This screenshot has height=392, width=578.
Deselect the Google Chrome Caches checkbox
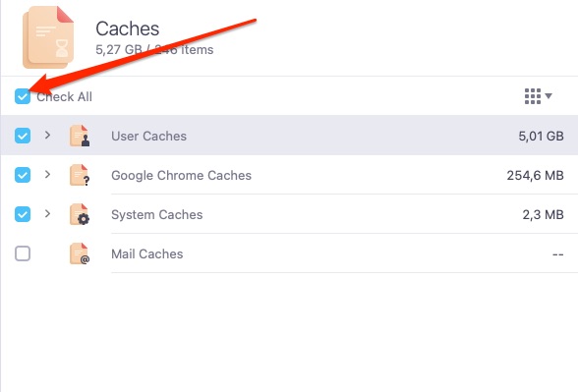point(23,175)
